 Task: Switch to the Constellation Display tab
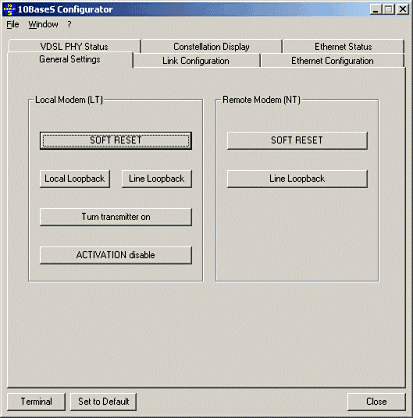tap(211, 46)
